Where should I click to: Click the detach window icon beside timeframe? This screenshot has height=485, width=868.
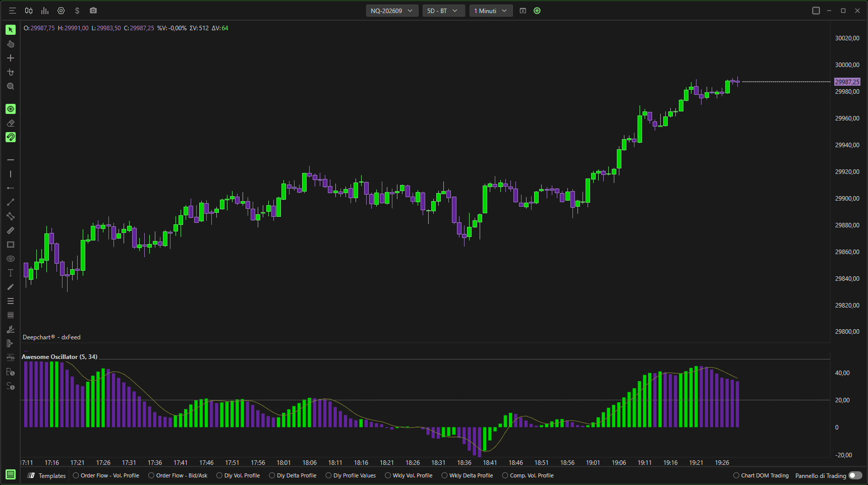pos(523,11)
